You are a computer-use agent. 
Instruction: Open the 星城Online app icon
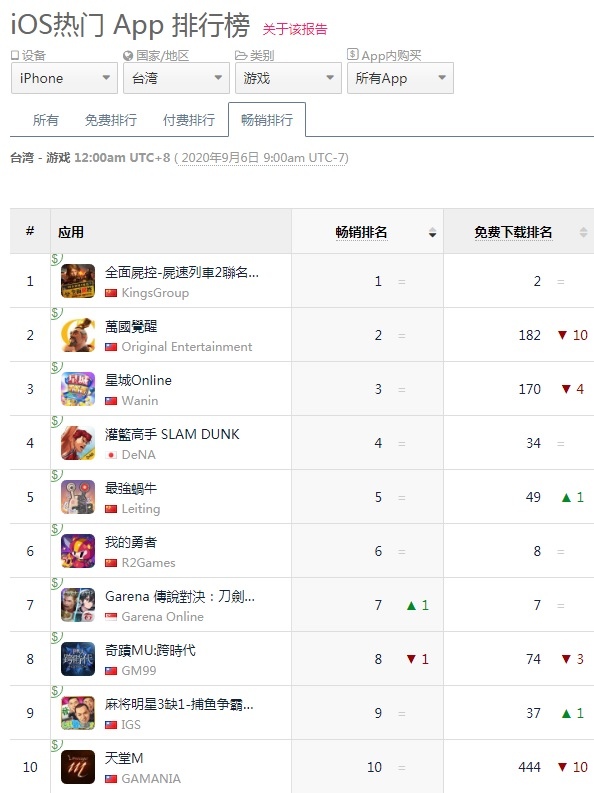tap(78, 389)
